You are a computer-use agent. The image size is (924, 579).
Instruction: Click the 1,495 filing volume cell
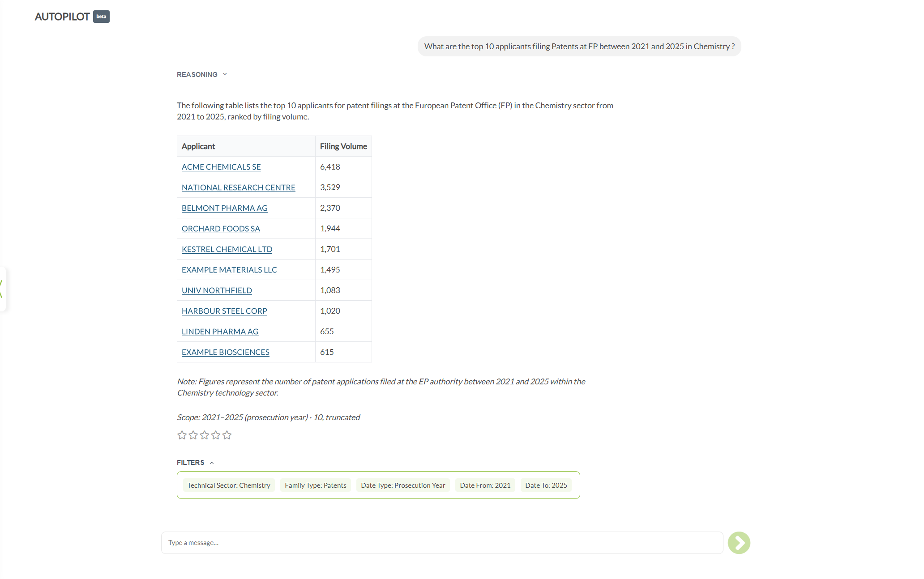point(343,270)
